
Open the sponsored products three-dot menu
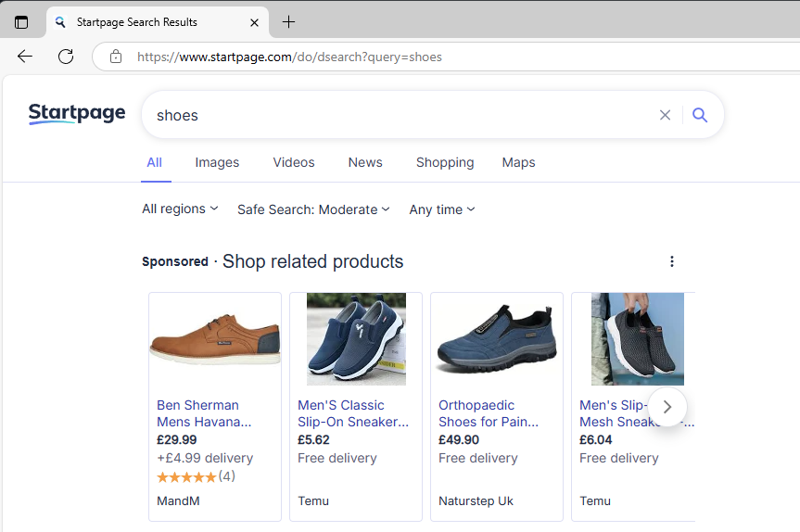coord(672,261)
